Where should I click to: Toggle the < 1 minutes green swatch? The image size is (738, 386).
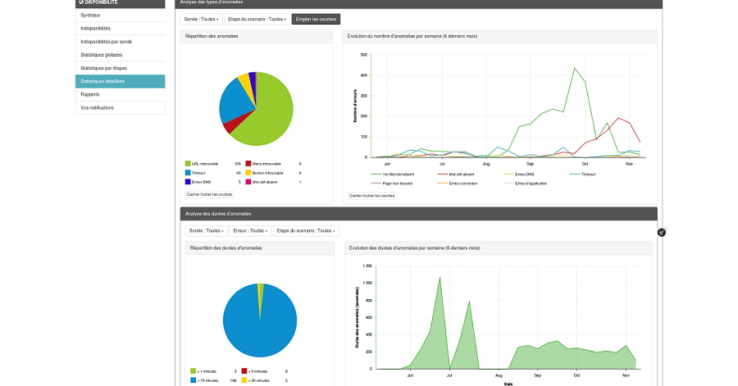[x=193, y=371]
